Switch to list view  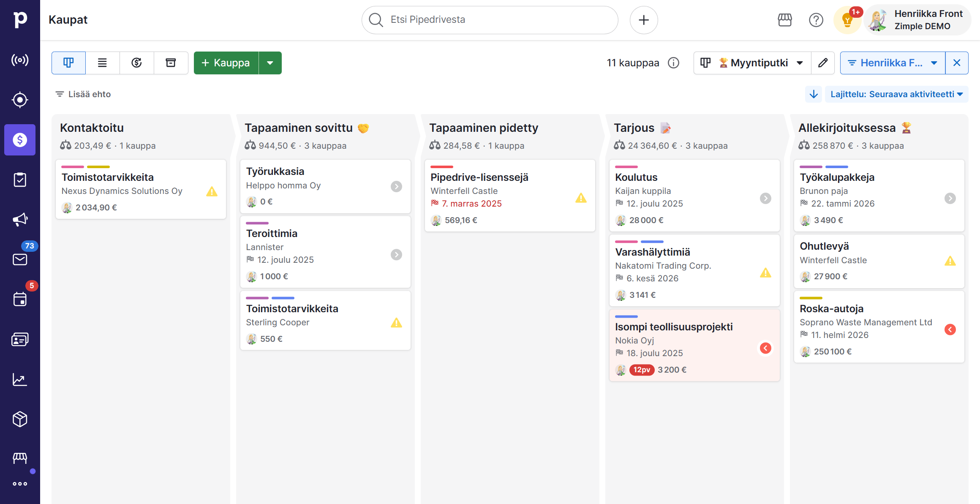click(102, 63)
